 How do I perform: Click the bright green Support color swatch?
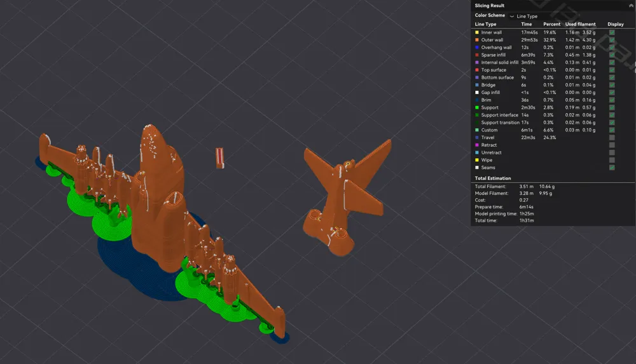[x=477, y=107]
